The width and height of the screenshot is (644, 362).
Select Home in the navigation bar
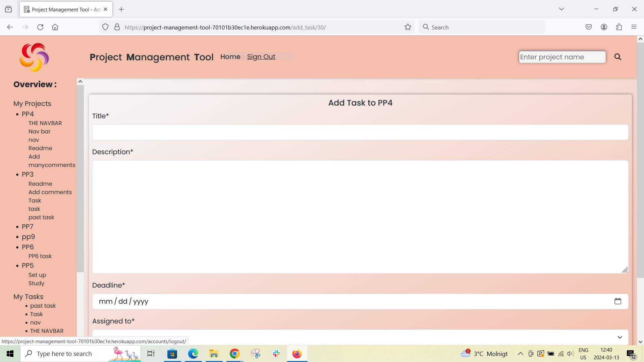coord(230,57)
